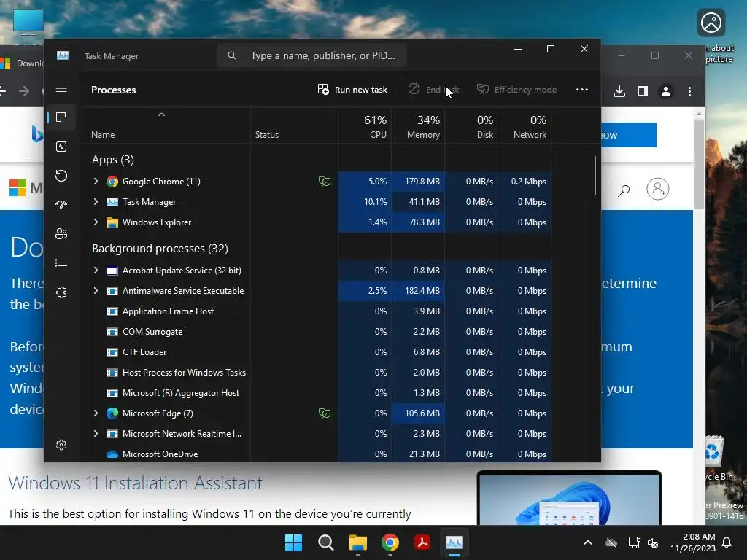
Task: Expand the Task Manager process group
Action: click(96, 202)
